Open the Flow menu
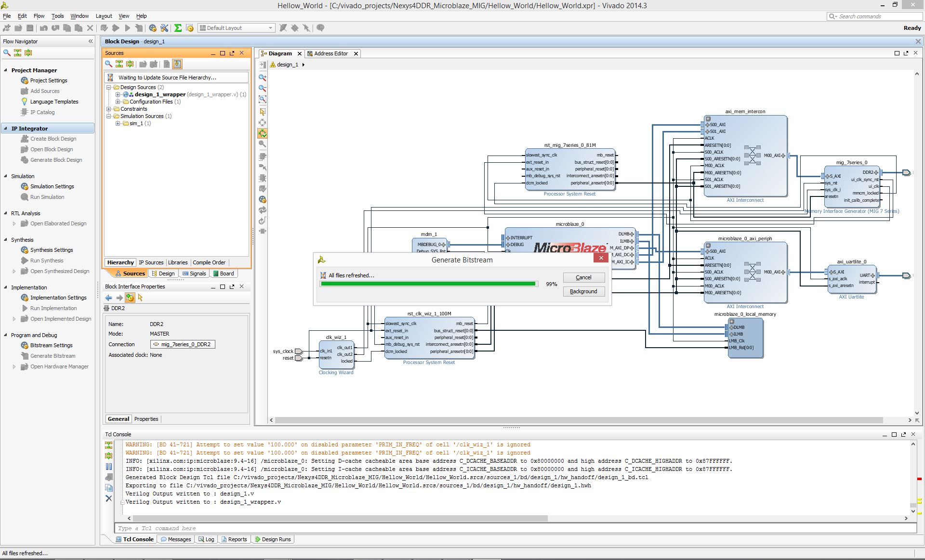The image size is (925, 560). [39, 16]
